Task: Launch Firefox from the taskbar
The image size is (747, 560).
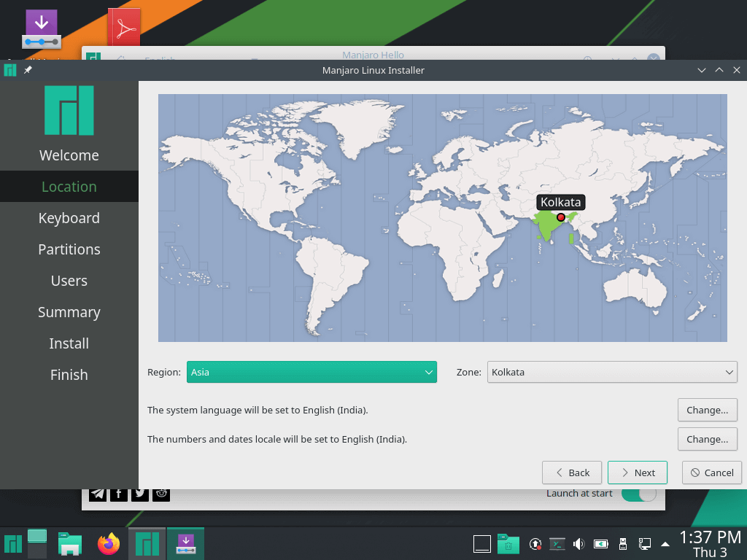Action: point(109,543)
